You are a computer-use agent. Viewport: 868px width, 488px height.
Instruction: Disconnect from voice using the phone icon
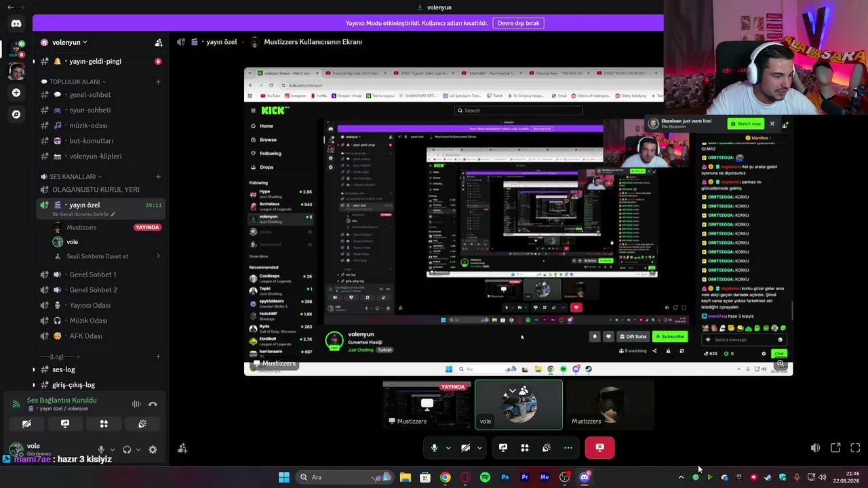coord(153,404)
